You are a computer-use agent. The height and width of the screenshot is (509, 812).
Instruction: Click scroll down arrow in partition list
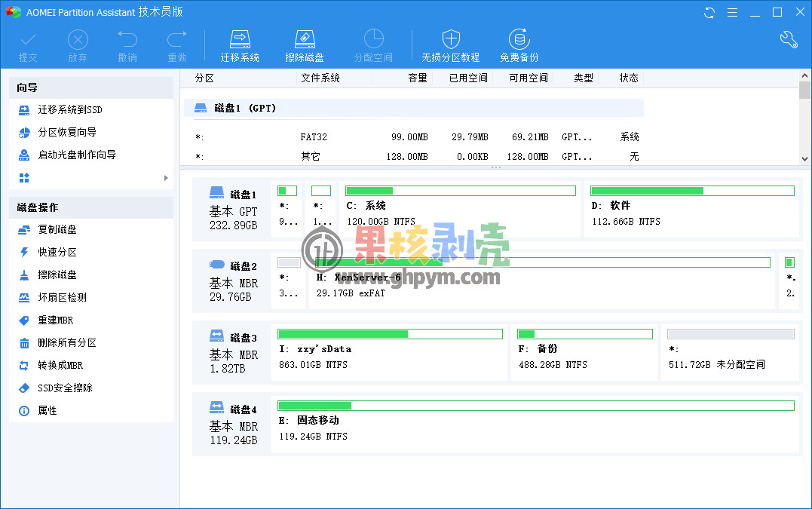click(804, 159)
